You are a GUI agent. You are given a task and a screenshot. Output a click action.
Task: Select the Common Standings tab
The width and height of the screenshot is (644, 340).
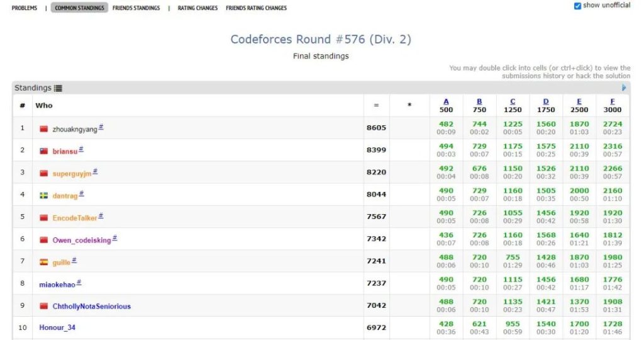79,8
